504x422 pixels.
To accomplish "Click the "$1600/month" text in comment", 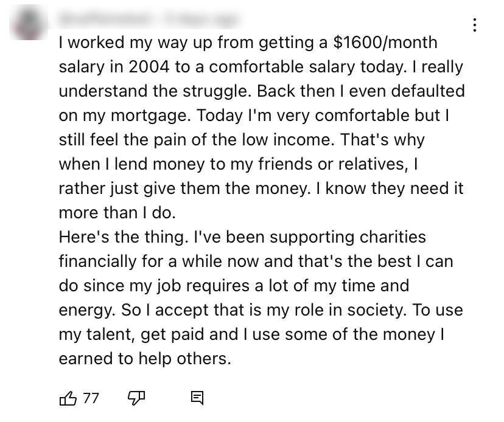I will (385, 43).
